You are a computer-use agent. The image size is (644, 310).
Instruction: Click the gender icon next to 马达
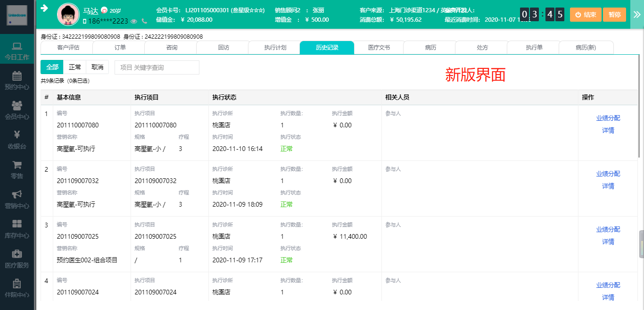pyautogui.click(x=104, y=10)
